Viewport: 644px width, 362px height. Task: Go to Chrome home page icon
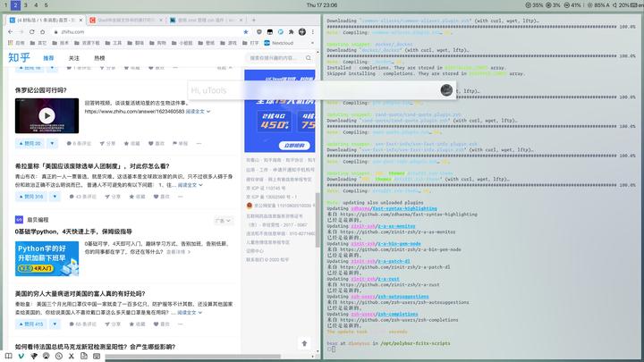tap(42, 32)
